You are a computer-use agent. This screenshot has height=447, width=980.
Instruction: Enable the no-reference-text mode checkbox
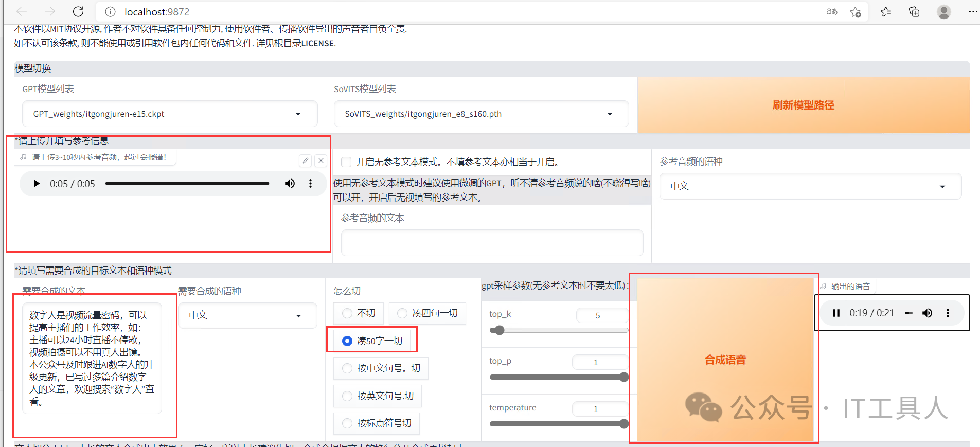(x=347, y=162)
